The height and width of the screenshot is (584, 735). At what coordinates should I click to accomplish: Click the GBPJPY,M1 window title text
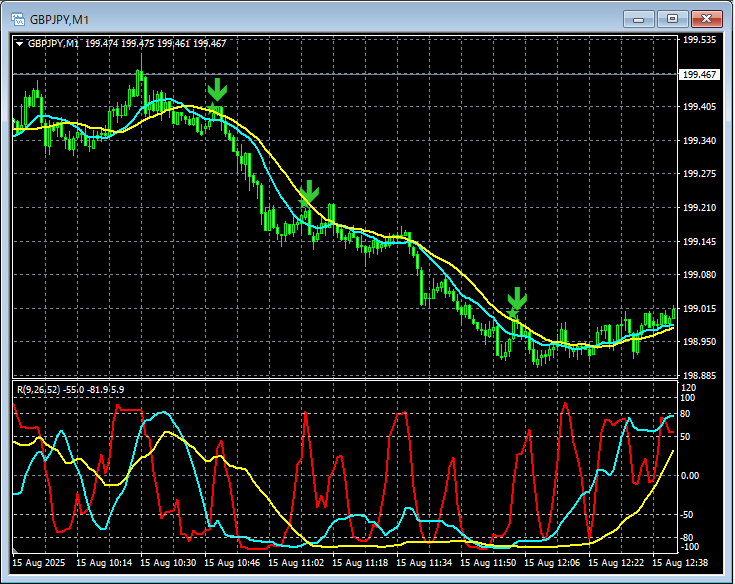(59, 20)
